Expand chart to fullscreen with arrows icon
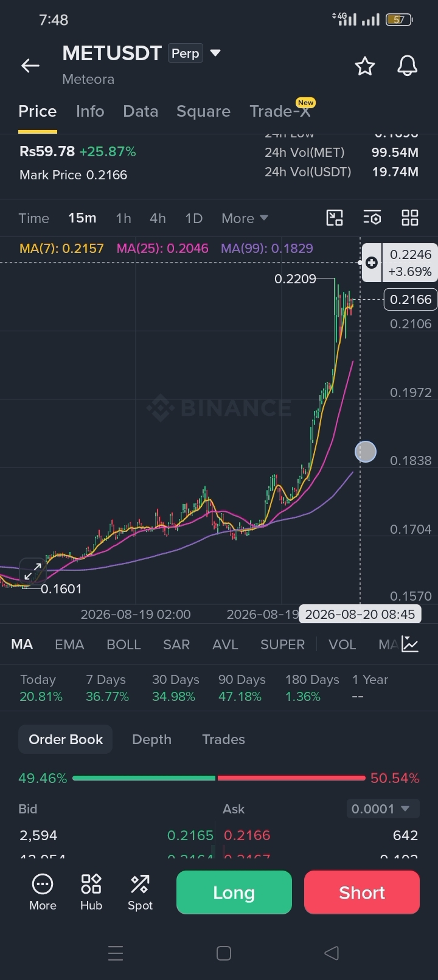438x980 pixels. 33,571
